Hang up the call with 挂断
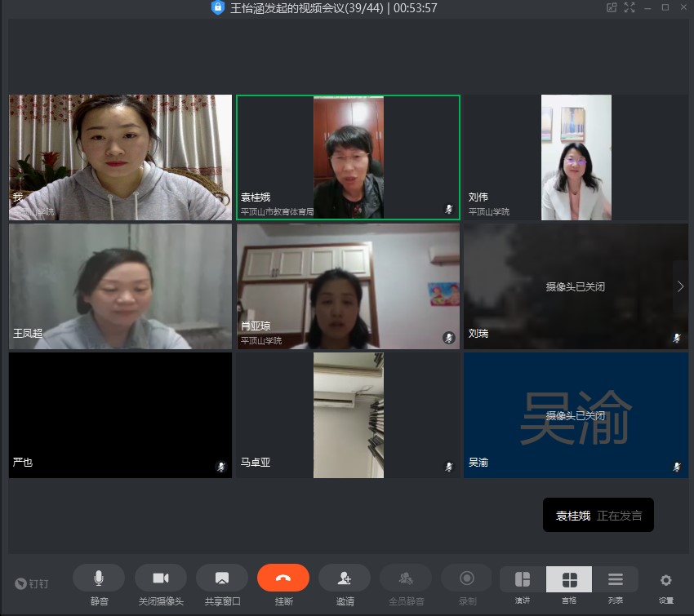This screenshot has width=694, height=616. pyautogui.click(x=283, y=578)
